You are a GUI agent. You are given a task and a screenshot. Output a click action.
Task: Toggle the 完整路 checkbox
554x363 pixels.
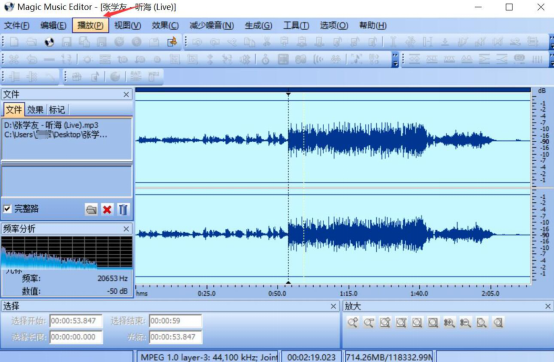pyautogui.click(x=7, y=209)
